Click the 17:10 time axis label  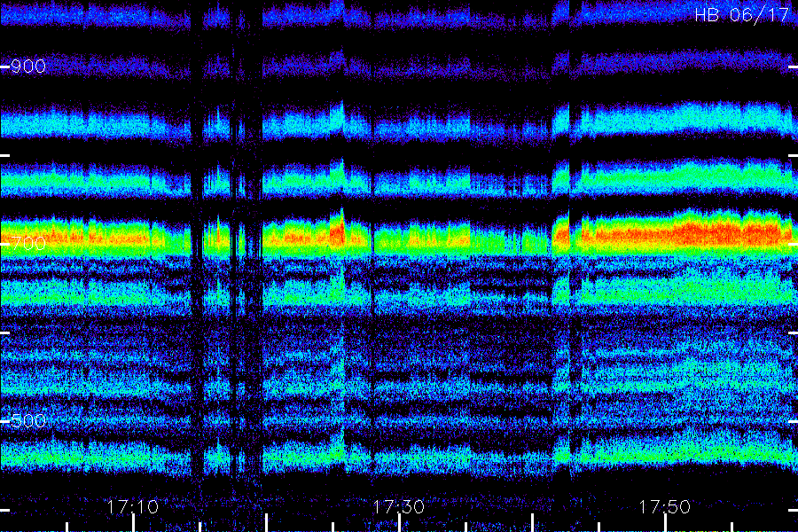click(x=133, y=506)
